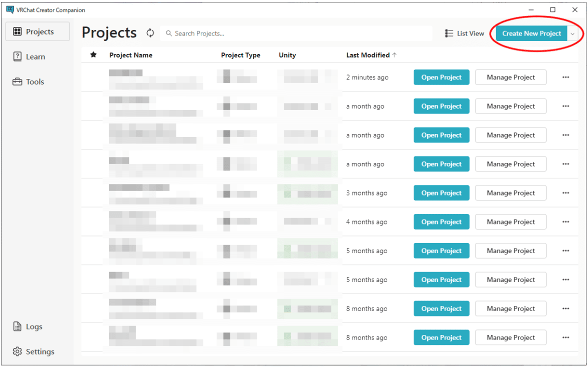Click the Search Projects input field

tap(296, 33)
